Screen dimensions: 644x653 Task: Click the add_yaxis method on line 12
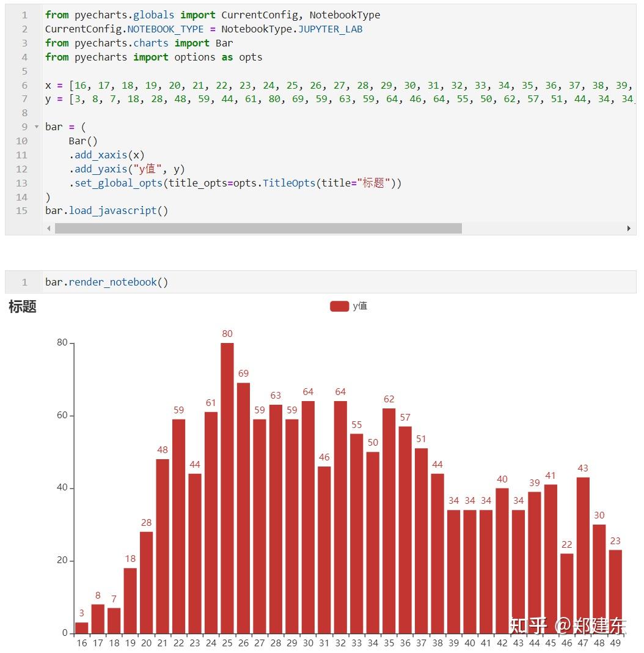pos(101,169)
